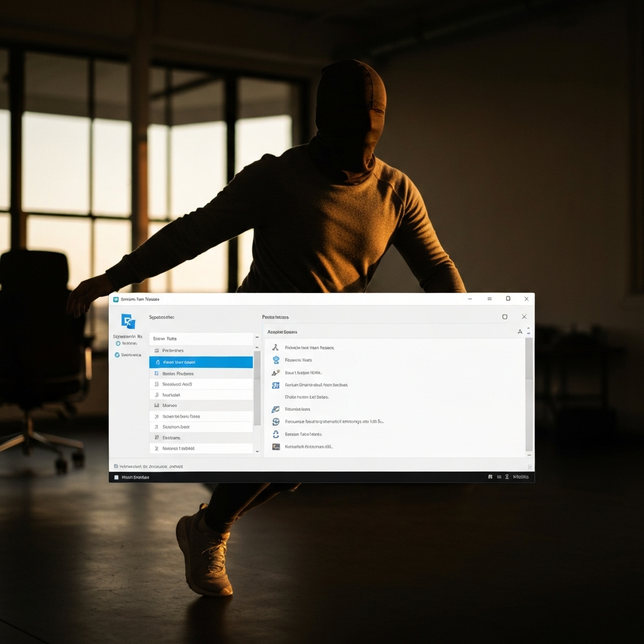Click the down arrow below the settings list
This screenshot has height=644, width=644.
(257, 451)
